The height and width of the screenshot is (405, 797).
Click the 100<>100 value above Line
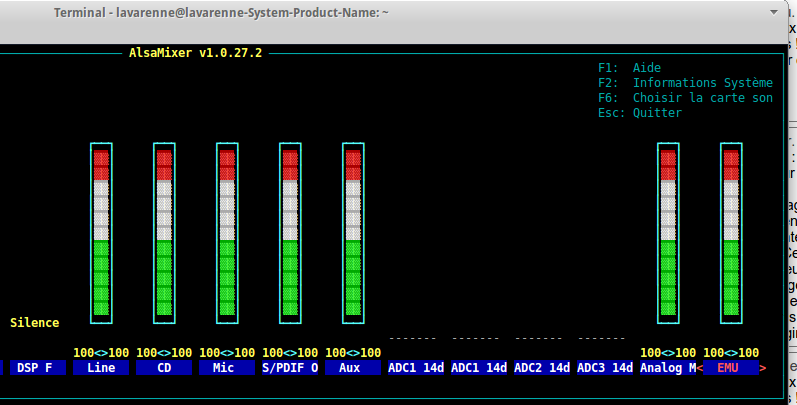pyautogui.click(x=101, y=353)
